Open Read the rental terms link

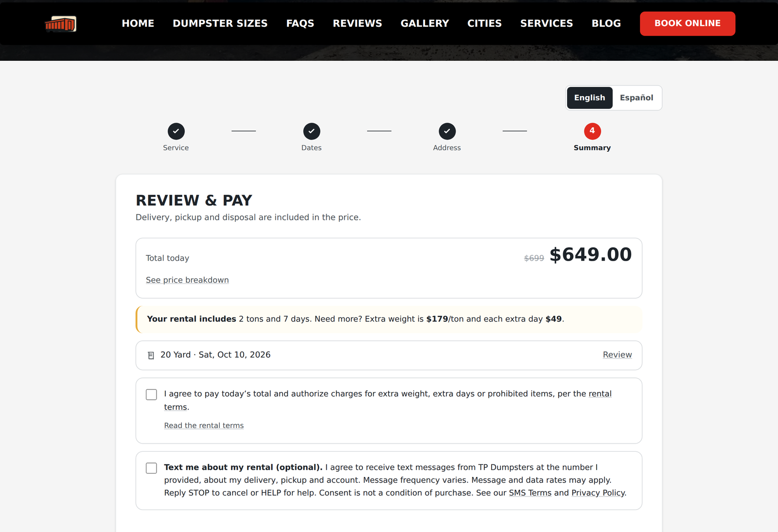pyautogui.click(x=204, y=426)
